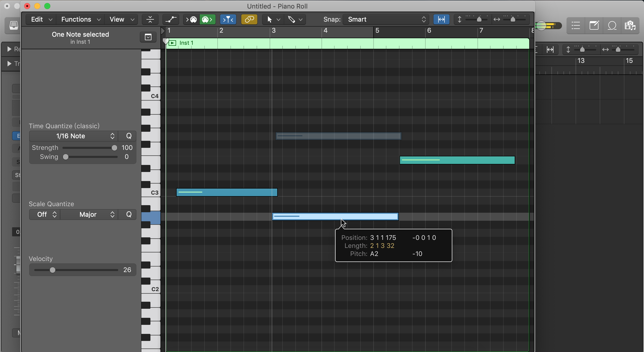
Task: Open Library icon in main window toolbar
Action: pyautogui.click(x=14, y=25)
